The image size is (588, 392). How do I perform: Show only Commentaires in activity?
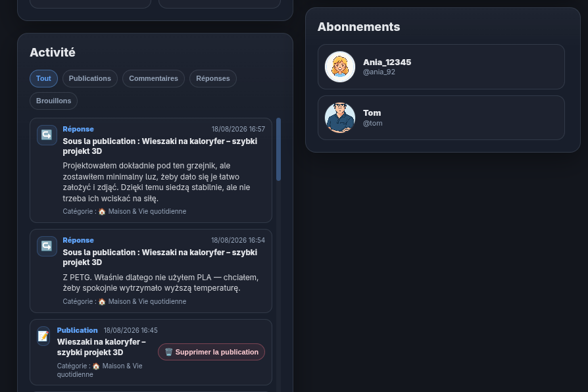coord(153,78)
